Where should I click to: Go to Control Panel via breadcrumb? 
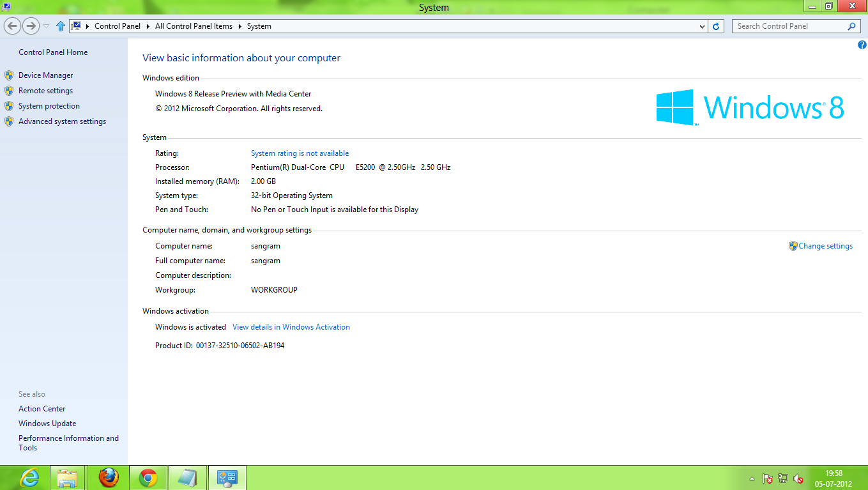point(118,26)
